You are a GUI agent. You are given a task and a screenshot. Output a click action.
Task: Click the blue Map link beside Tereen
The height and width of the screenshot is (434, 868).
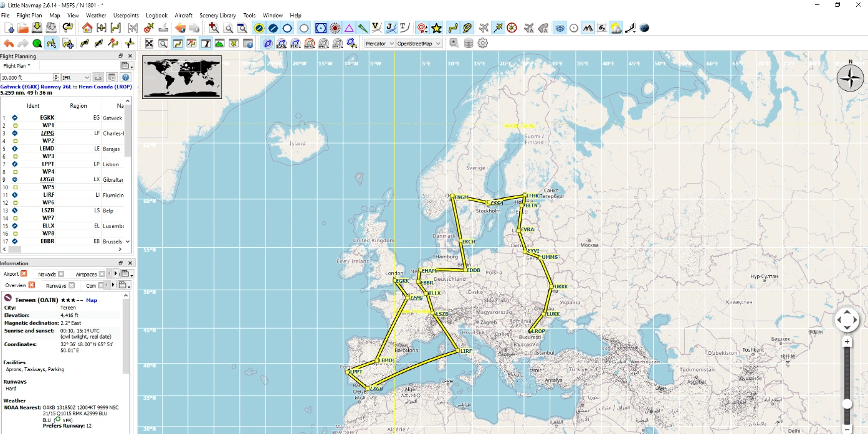pyautogui.click(x=92, y=300)
